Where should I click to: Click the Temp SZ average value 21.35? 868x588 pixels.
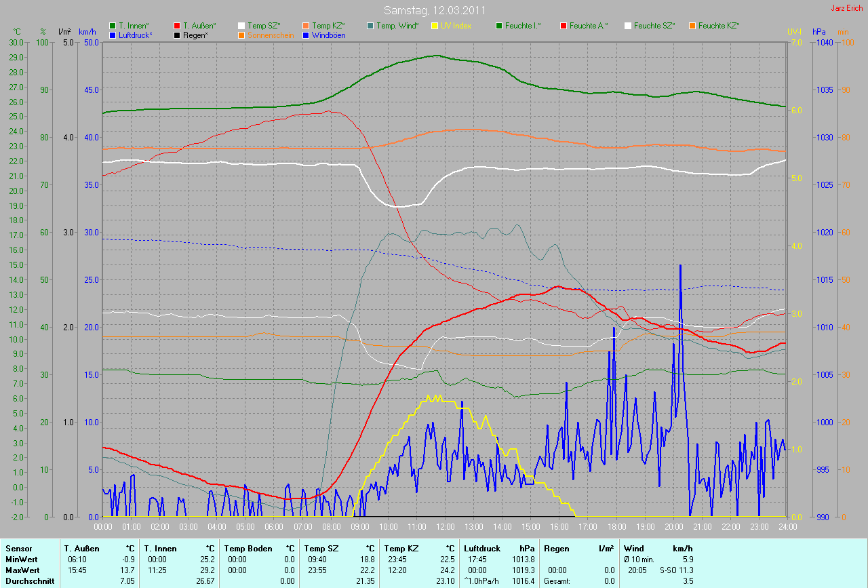[x=365, y=581]
